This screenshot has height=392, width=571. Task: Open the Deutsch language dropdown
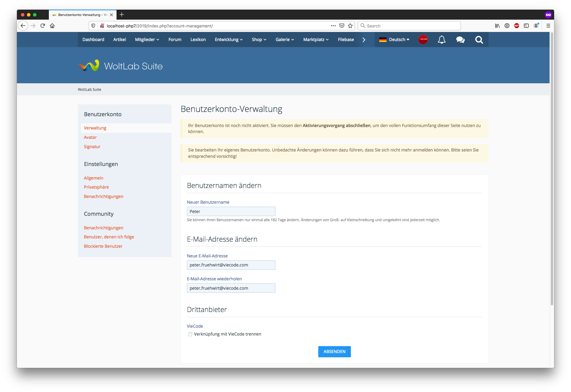(394, 40)
